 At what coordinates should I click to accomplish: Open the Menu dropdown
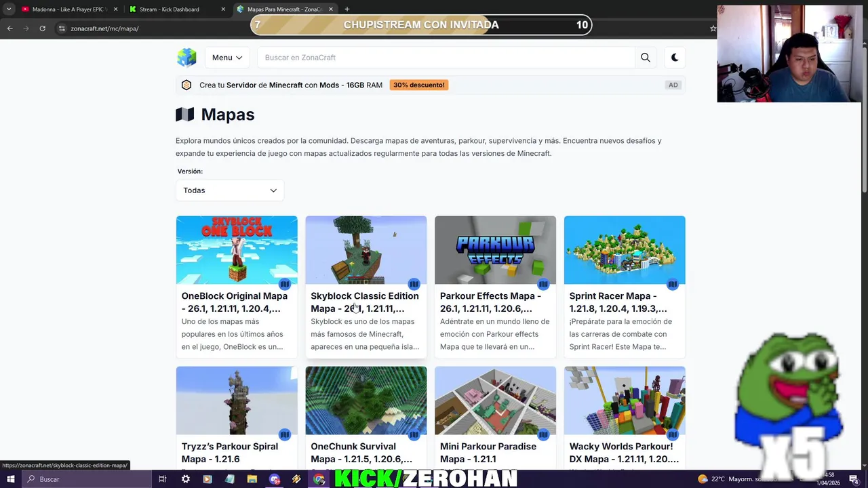point(227,58)
